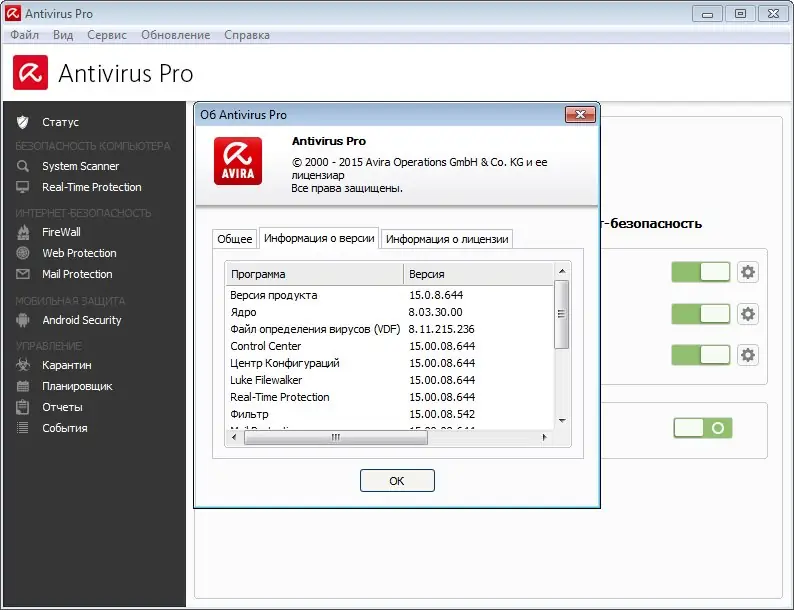Open settings gear beside first green toggle
The width and height of the screenshot is (794, 610).
coord(747,272)
